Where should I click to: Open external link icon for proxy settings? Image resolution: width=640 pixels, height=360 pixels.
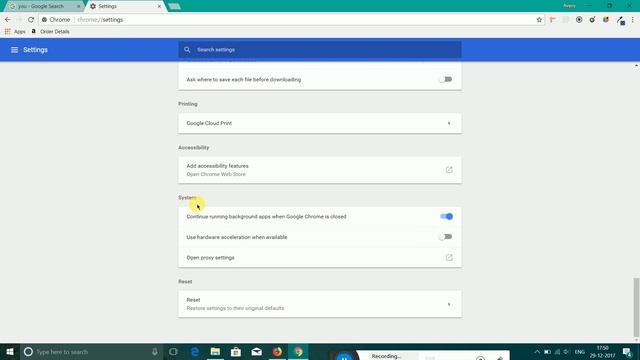point(449,258)
